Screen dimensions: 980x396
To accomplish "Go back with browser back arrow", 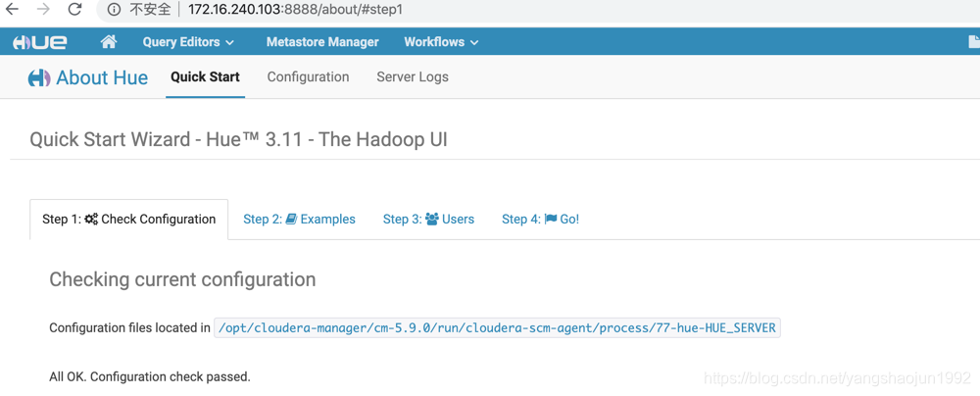I will tap(12, 10).
